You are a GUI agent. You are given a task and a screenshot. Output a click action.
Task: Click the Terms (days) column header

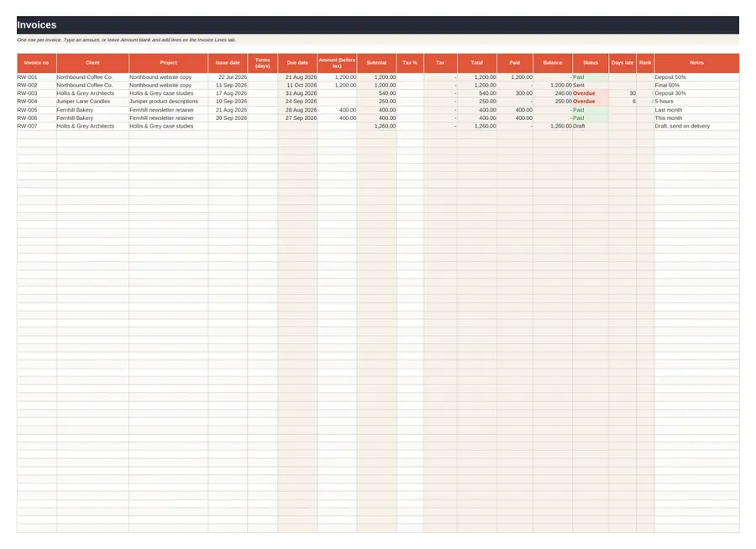tap(262, 63)
